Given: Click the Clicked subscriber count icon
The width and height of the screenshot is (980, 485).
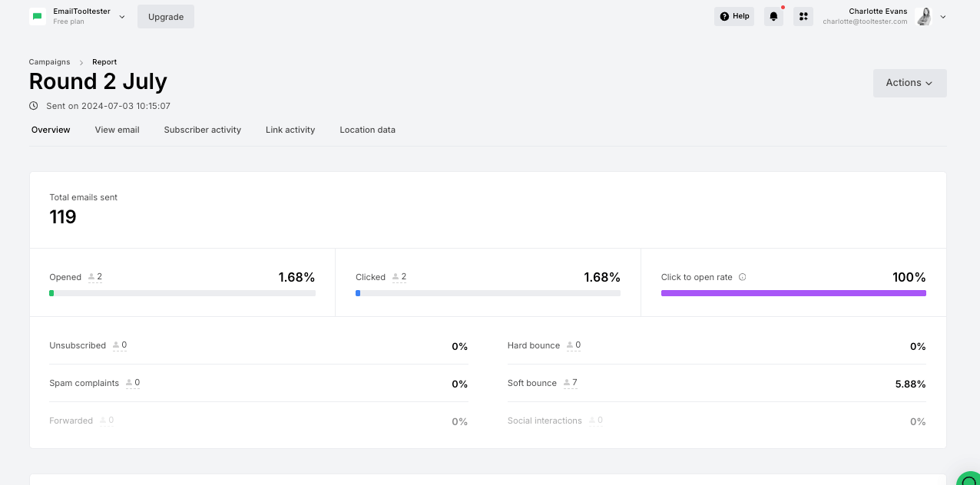Looking at the screenshot, I should click(x=396, y=277).
